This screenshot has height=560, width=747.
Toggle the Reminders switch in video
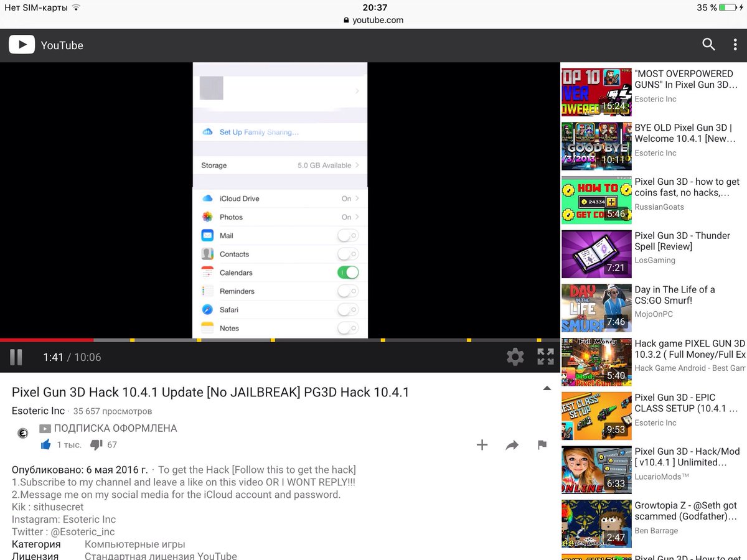click(x=348, y=291)
